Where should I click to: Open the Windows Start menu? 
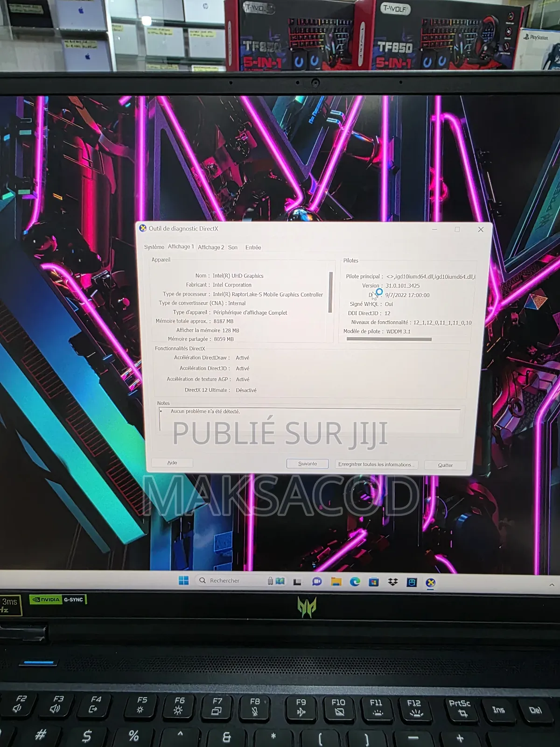click(x=183, y=580)
